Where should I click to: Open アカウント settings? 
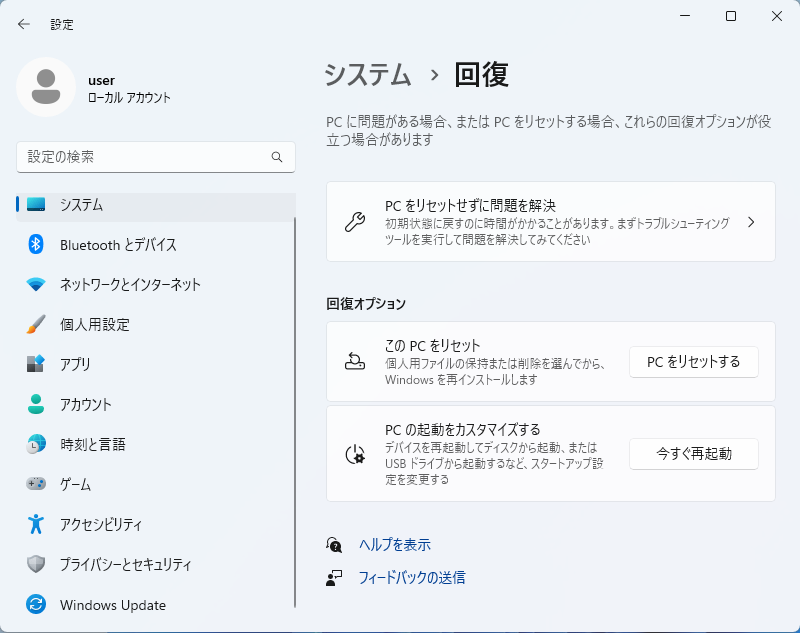point(156,404)
